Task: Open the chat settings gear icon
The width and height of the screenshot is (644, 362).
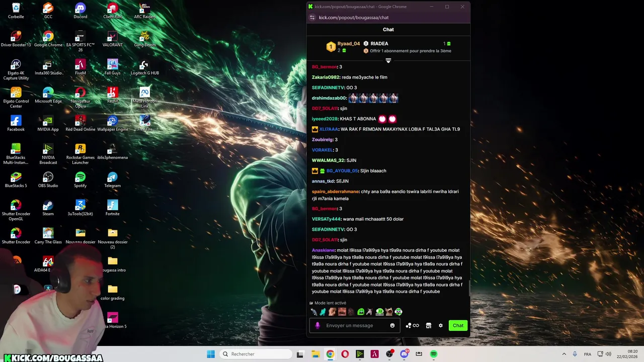Action: [x=441, y=326]
